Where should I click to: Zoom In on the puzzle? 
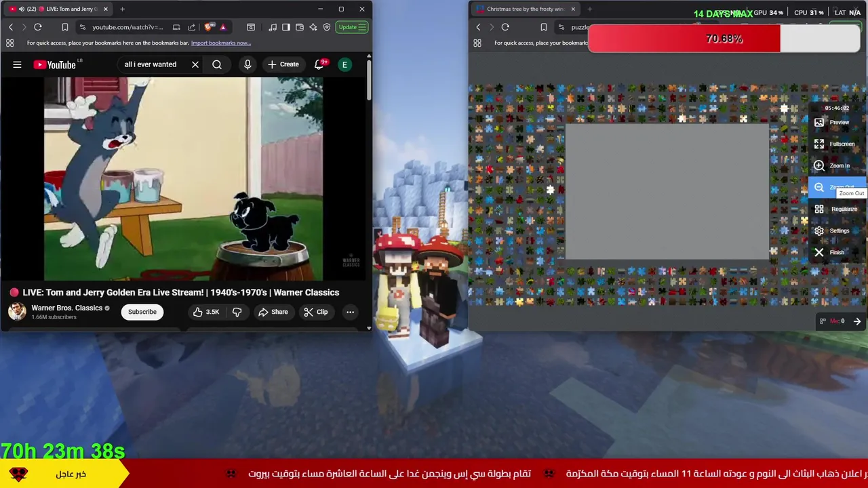click(837, 166)
